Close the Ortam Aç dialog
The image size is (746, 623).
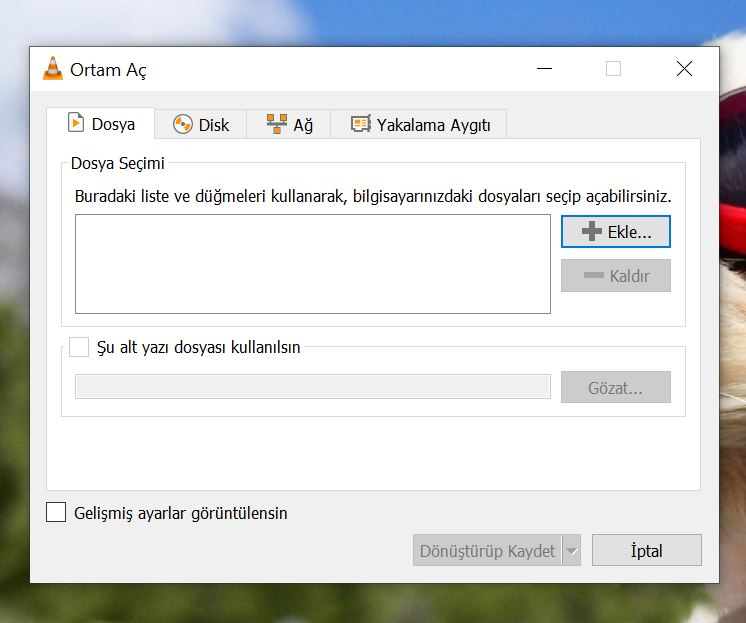pyautogui.click(x=684, y=69)
